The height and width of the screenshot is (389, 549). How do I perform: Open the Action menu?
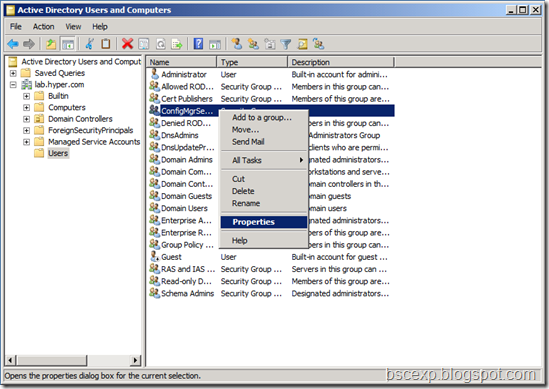click(x=43, y=27)
